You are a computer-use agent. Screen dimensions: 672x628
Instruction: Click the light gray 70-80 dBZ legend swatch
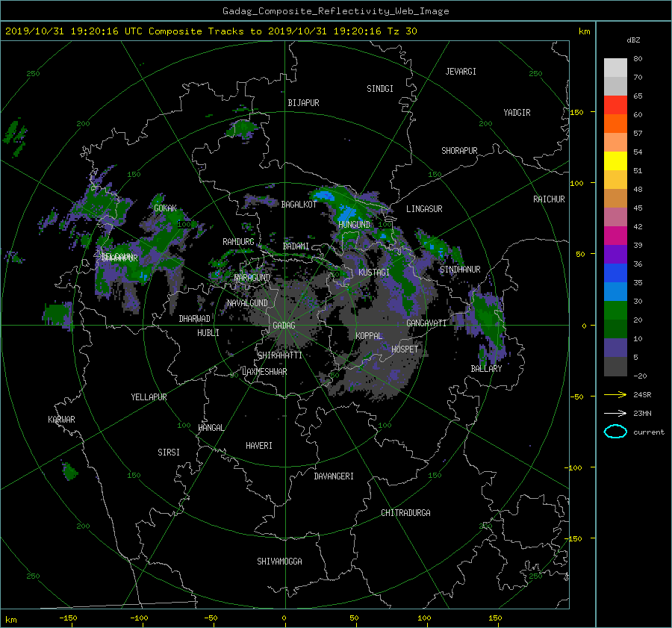(x=615, y=68)
